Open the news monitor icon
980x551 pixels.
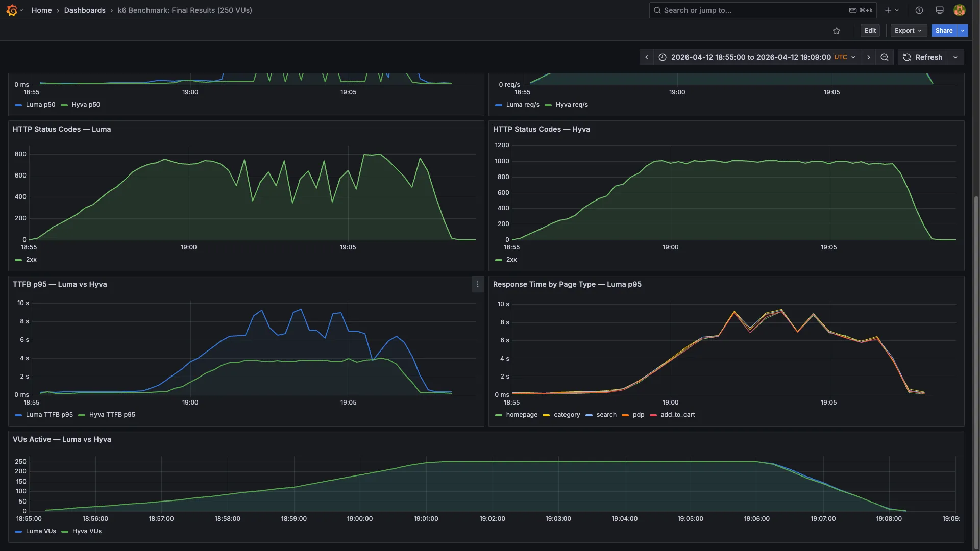click(940, 10)
